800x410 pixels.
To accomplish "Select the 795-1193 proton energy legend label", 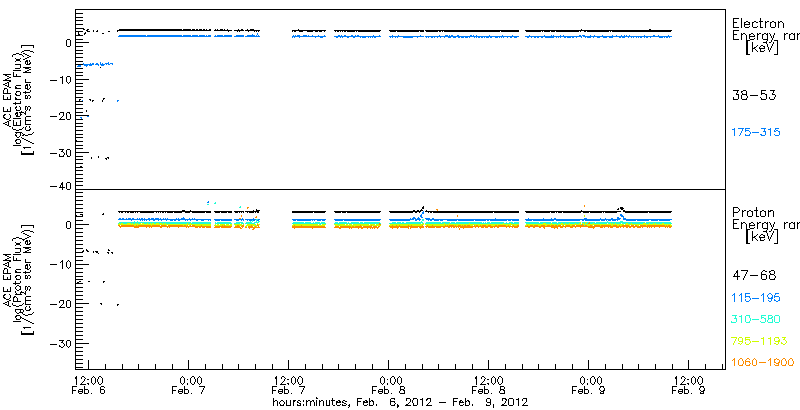I will (x=760, y=341).
